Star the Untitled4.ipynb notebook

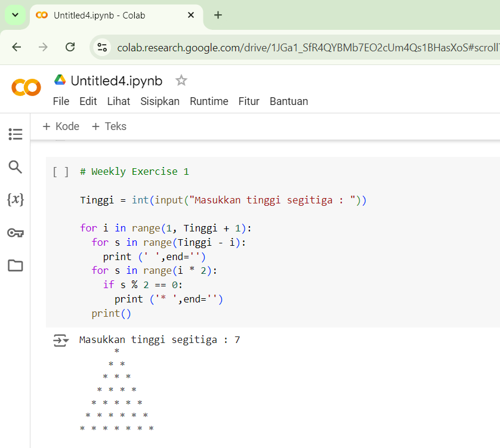click(x=180, y=80)
